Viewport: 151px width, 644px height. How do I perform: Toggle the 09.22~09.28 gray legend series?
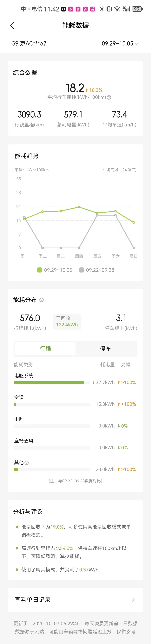pyautogui.click(x=81, y=270)
